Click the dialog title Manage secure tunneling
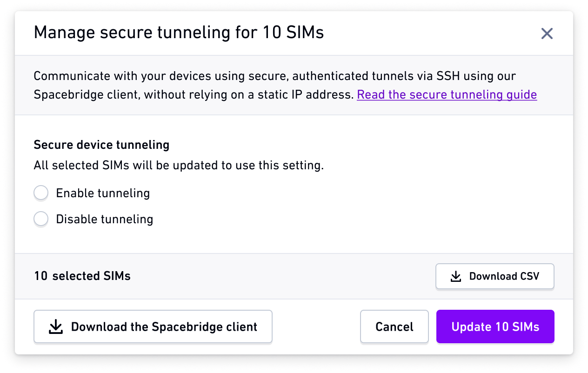The image size is (588, 373). click(x=179, y=33)
